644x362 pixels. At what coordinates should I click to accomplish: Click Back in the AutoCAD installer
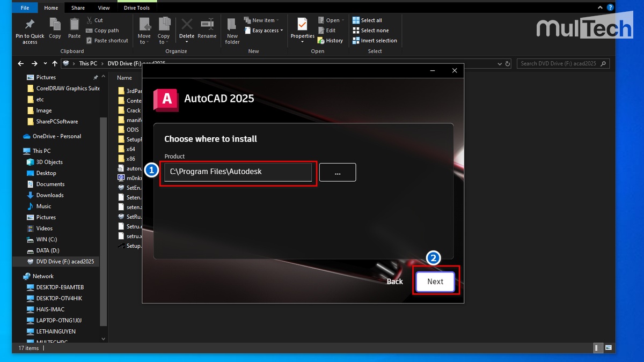click(394, 281)
